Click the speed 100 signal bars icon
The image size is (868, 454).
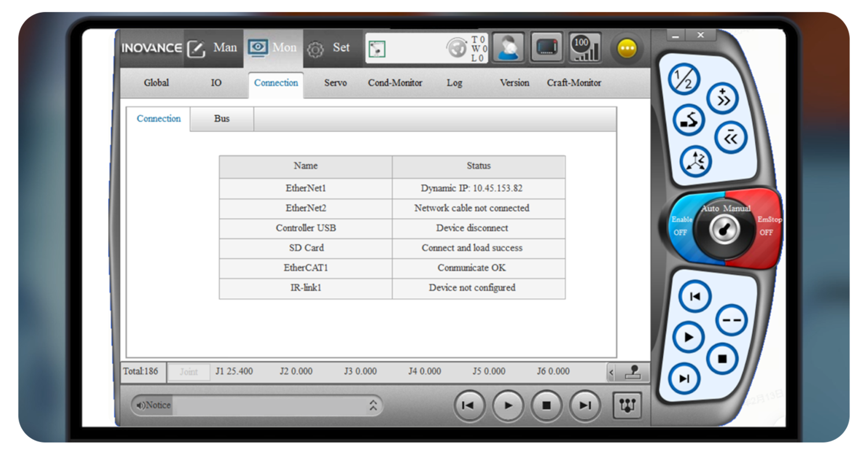584,47
